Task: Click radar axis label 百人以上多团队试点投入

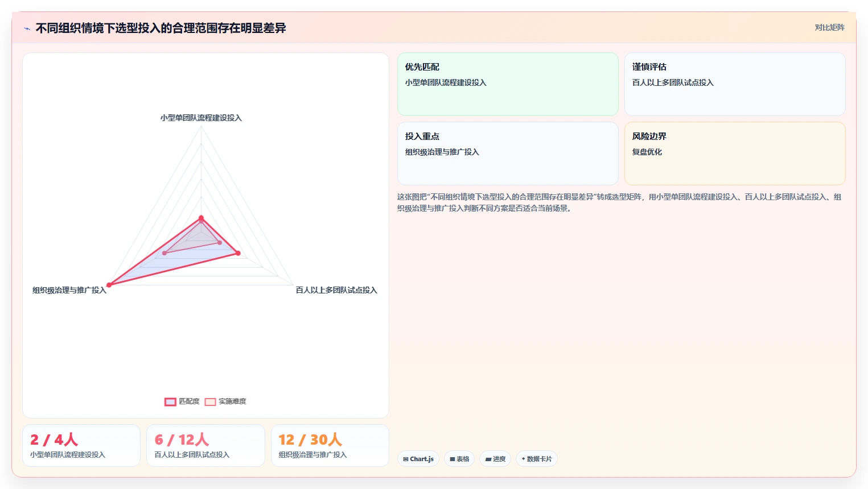Action: (336, 290)
